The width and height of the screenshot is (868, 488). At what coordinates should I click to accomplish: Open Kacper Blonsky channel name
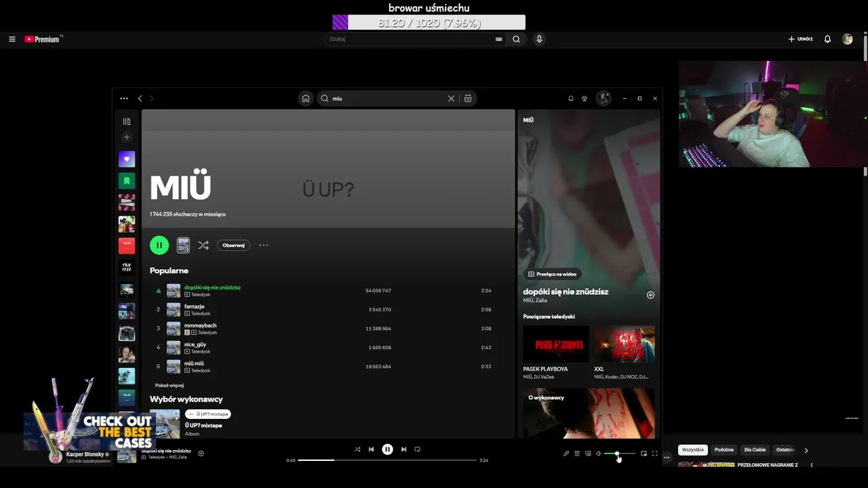coord(85,454)
